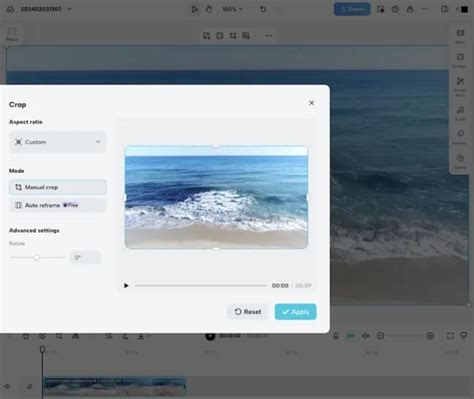Click the download icon in the timeline toolbar

click(141, 336)
